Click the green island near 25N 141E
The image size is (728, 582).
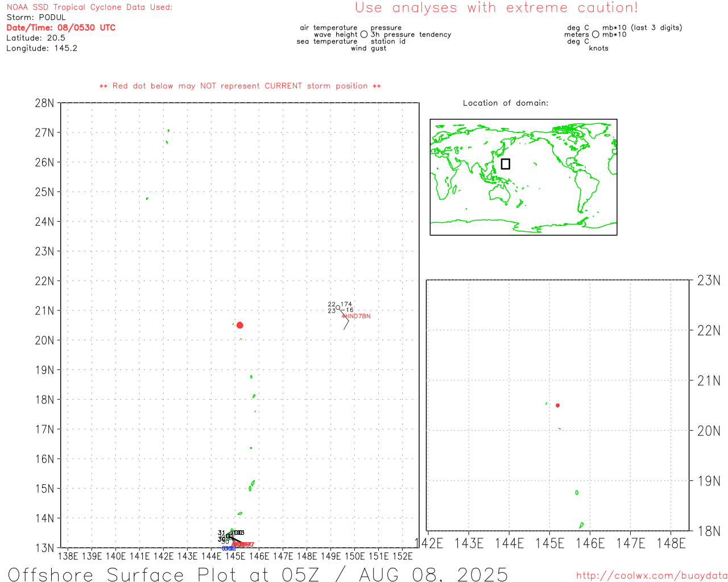pyautogui.click(x=147, y=198)
